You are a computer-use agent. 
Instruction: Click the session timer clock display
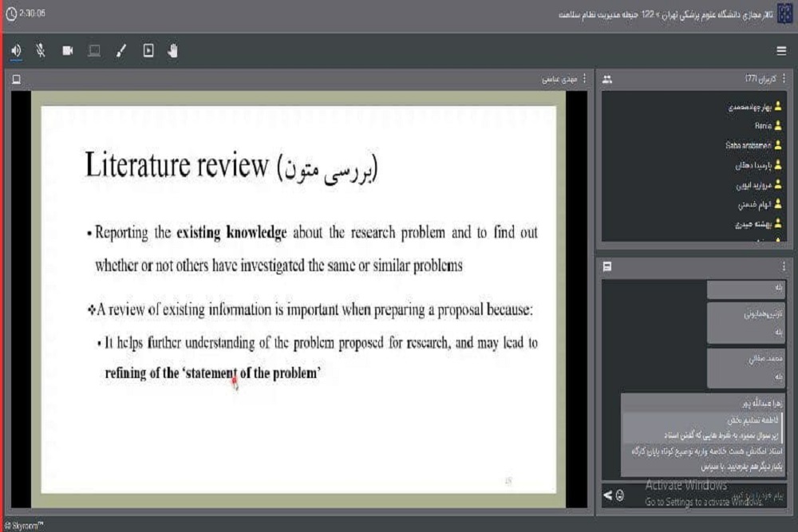[26, 14]
